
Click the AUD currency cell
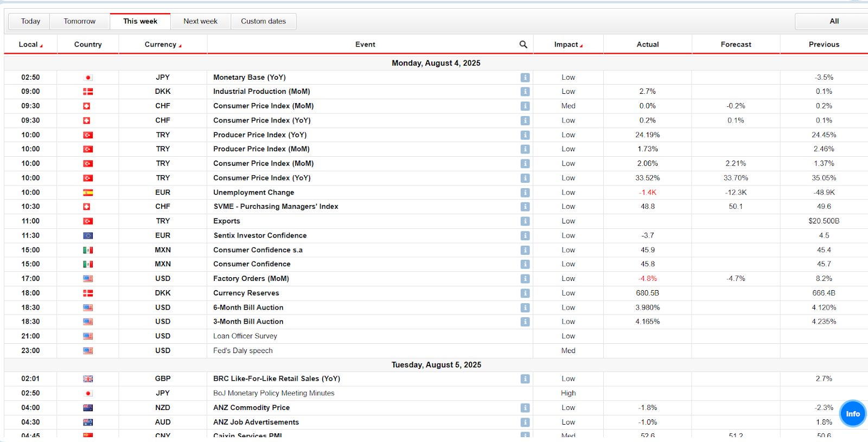(163, 422)
